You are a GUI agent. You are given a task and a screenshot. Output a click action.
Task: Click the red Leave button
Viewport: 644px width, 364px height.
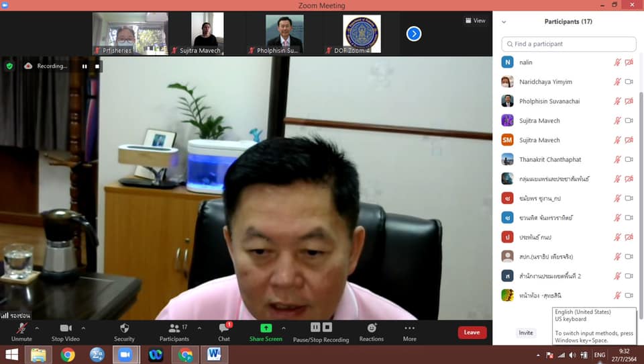click(x=472, y=332)
